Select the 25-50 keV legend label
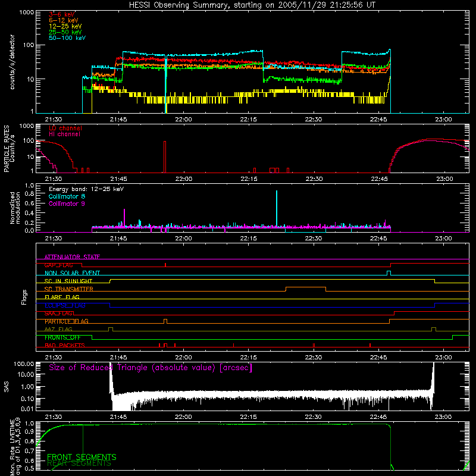 click(x=65, y=32)
